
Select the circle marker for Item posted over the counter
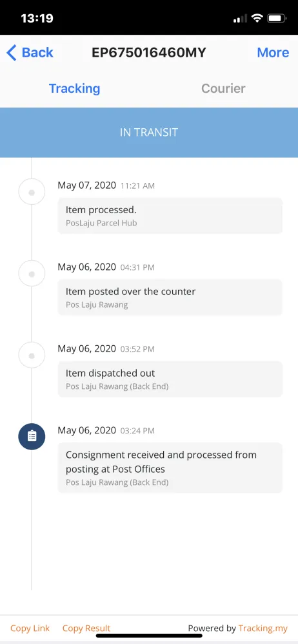point(32,274)
